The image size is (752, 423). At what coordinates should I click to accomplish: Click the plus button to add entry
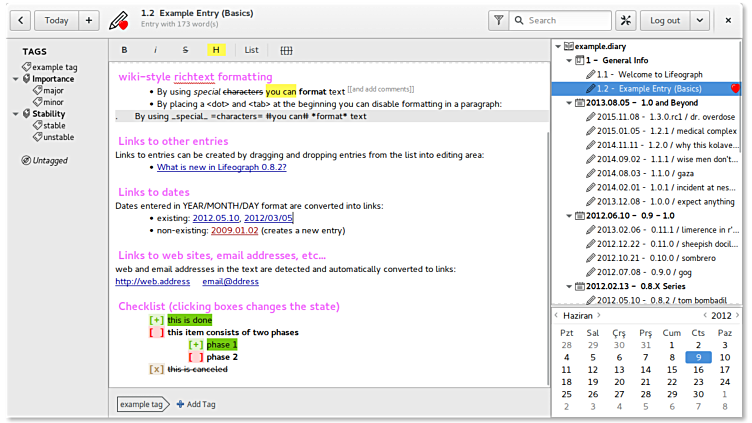tap(88, 20)
